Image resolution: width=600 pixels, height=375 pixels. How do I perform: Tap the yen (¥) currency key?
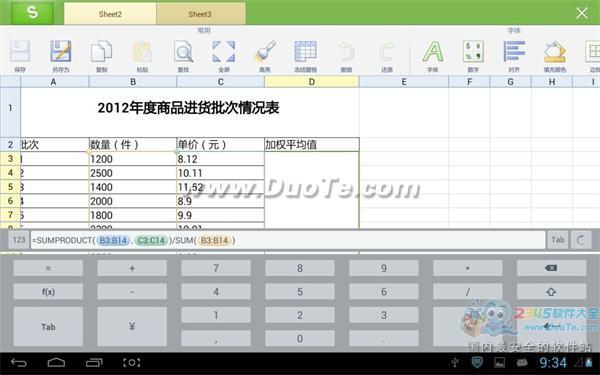(x=132, y=326)
